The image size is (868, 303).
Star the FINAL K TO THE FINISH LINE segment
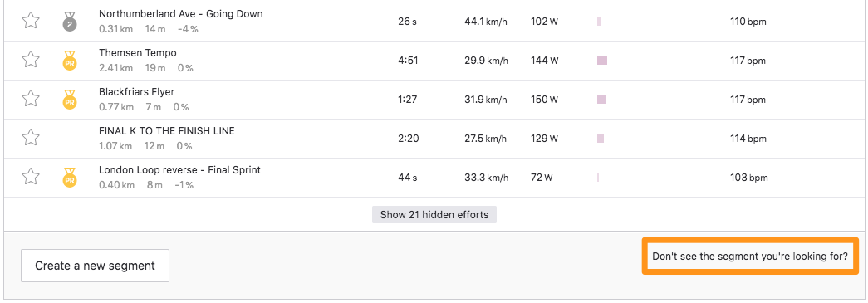31,138
